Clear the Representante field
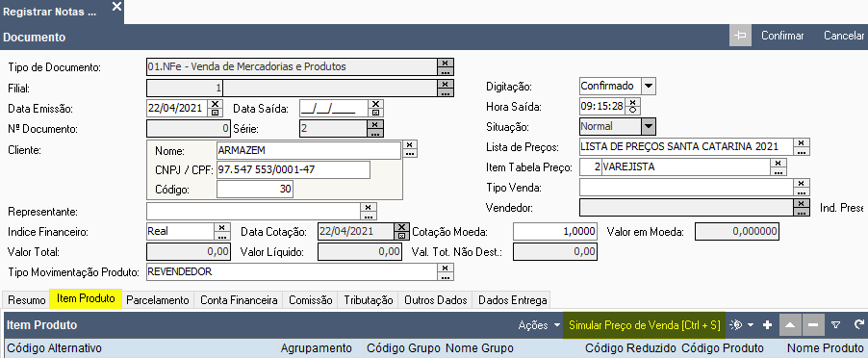 369,207
